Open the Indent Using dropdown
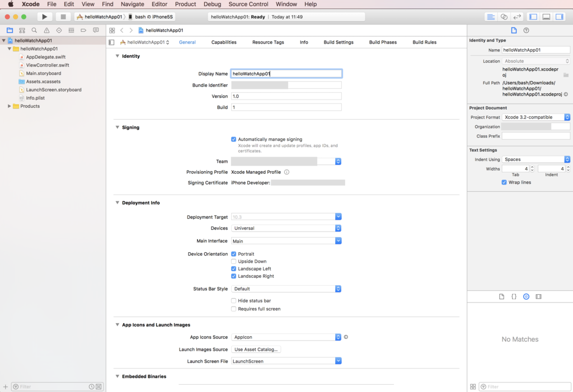Viewport: 573px width, 392px height. [536, 159]
